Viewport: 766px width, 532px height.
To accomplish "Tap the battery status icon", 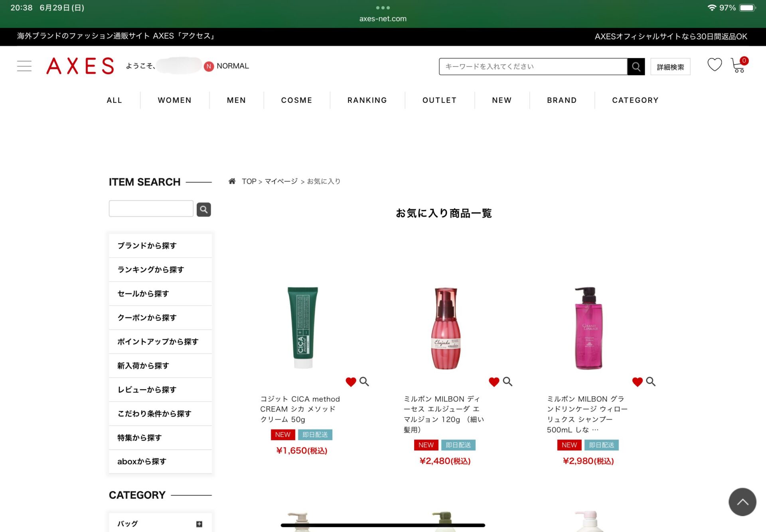I will [x=748, y=8].
